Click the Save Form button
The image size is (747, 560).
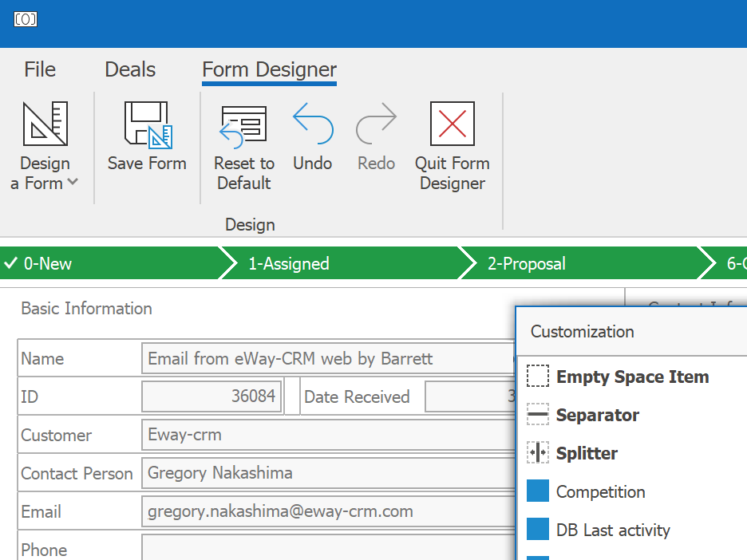(x=147, y=137)
